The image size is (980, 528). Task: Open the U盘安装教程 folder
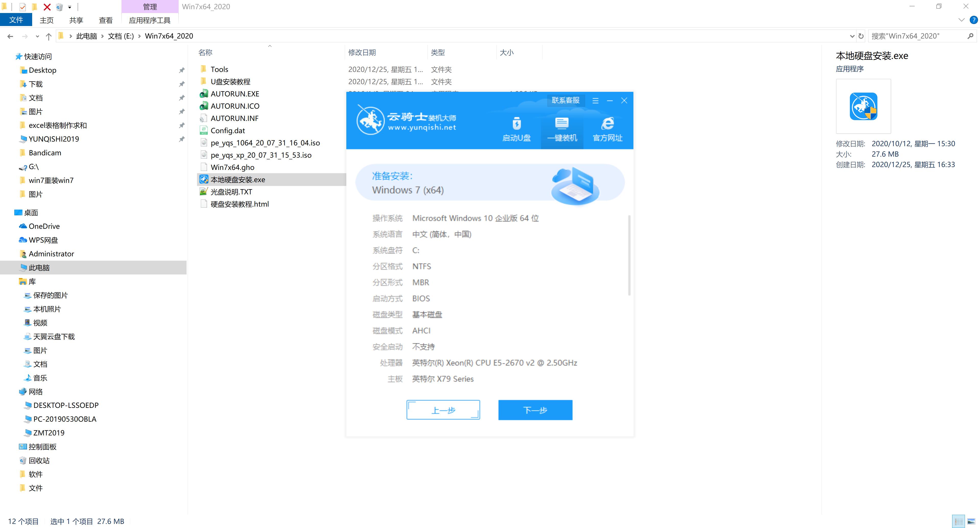[x=231, y=81]
